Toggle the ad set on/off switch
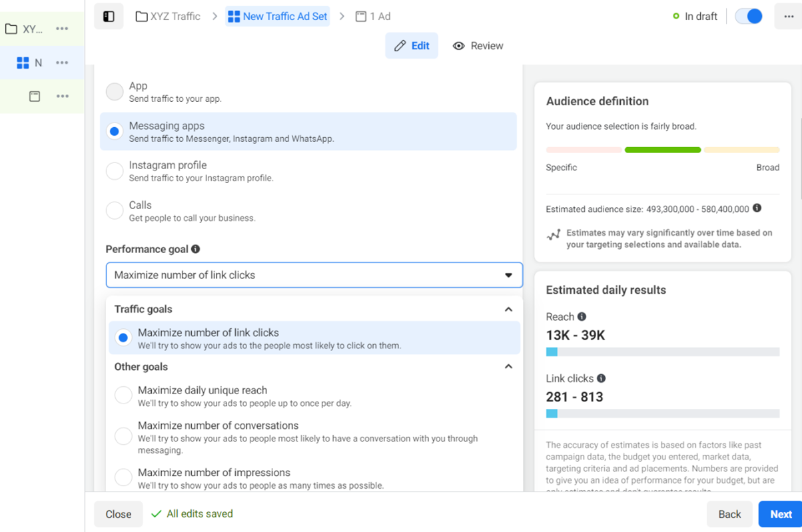The height and width of the screenshot is (532, 802). coord(748,17)
